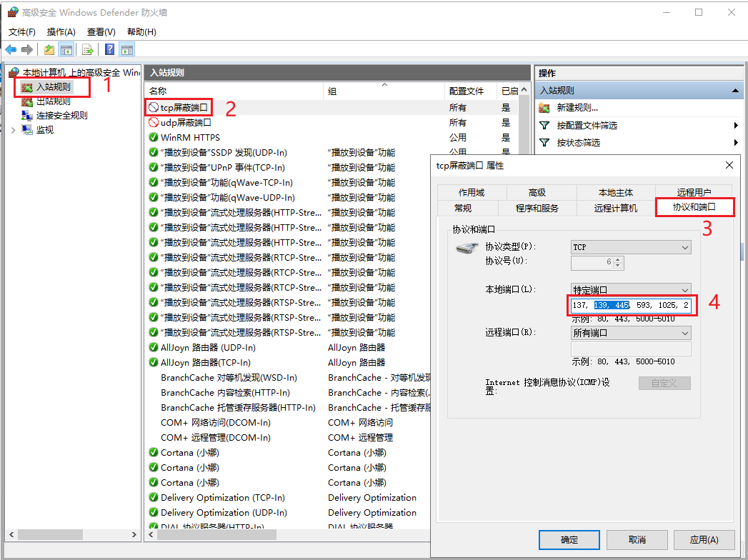Click the Export List toolbar icon
The height and width of the screenshot is (560, 748).
tap(87, 50)
